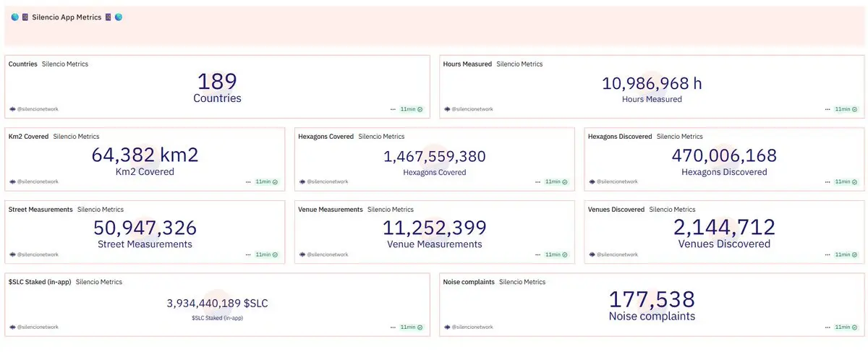Open three-dot menu on Hours Measured card
Screen dimensions: 868x352
pyautogui.click(x=827, y=109)
